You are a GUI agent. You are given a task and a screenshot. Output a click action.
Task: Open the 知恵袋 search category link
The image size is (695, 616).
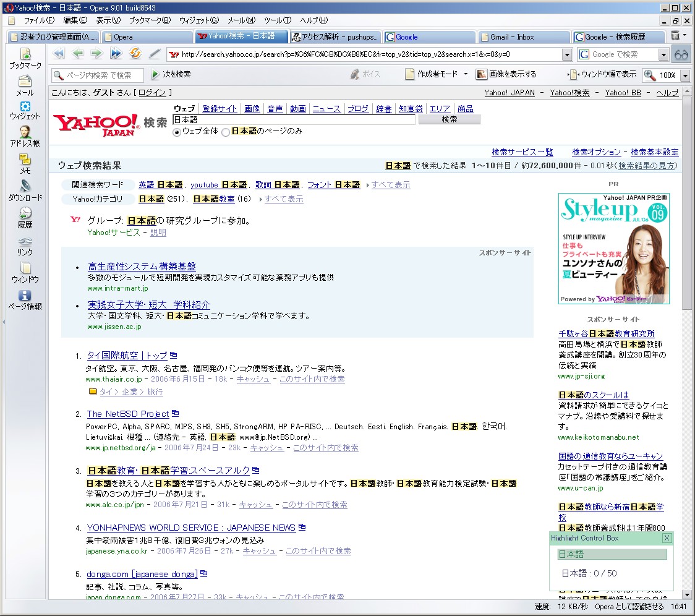411,109
